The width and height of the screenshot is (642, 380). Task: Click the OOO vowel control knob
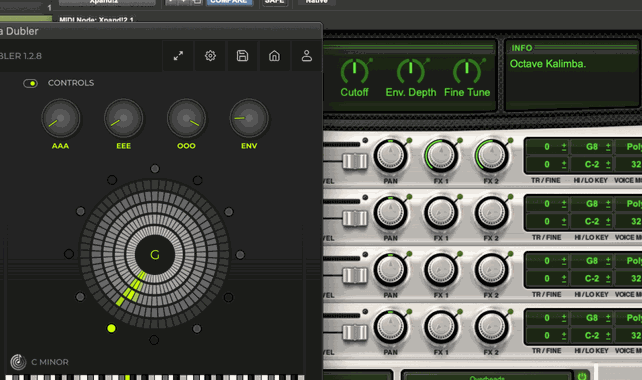(x=186, y=119)
